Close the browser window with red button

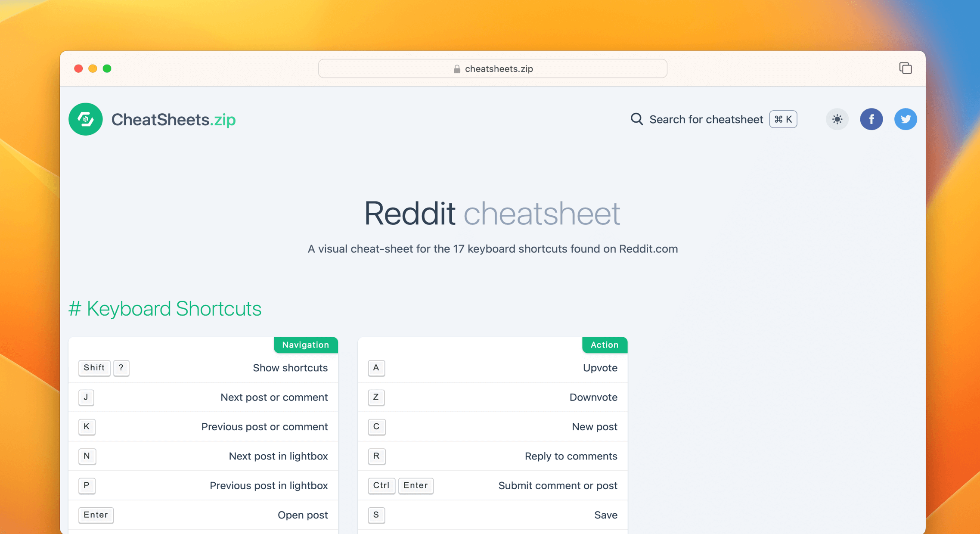click(x=78, y=68)
